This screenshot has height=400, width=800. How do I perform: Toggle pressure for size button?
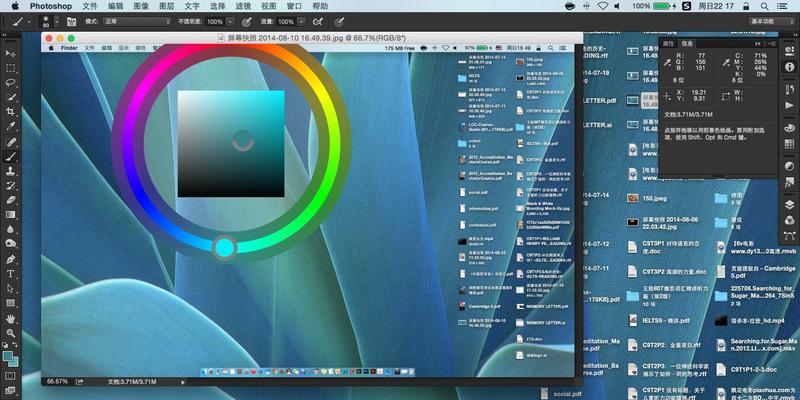(x=339, y=22)
